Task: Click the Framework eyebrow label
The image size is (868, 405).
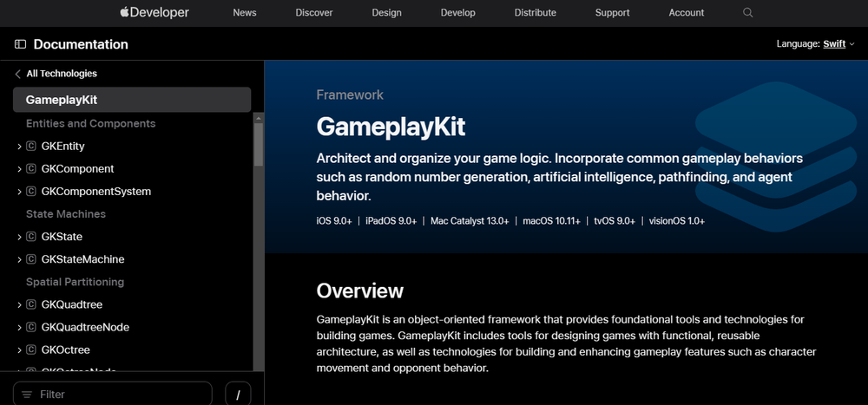Action: (x=350, y=95)
